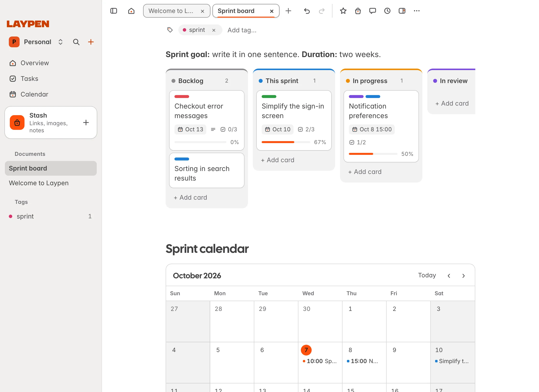Open Welcome to Laypen document
Screen dimensions: 539x392
pyautogui.click(x=51, y=183)
